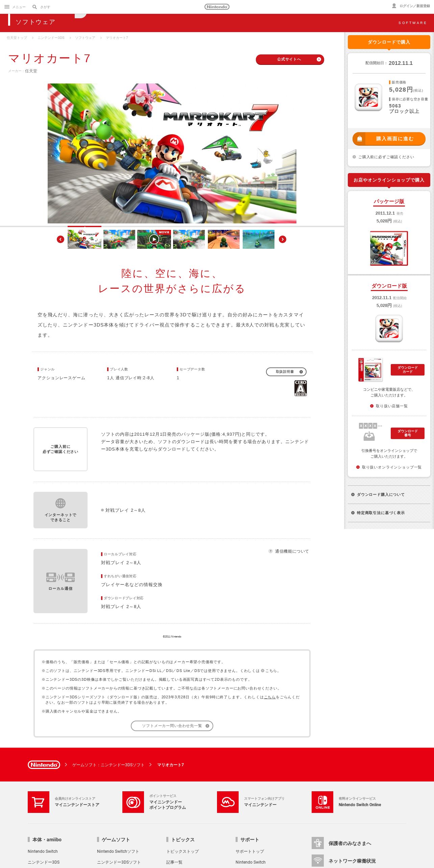The image size is (434, 868).
Task: Click 購入画面に進む purchase button
Action: (389, 139)
